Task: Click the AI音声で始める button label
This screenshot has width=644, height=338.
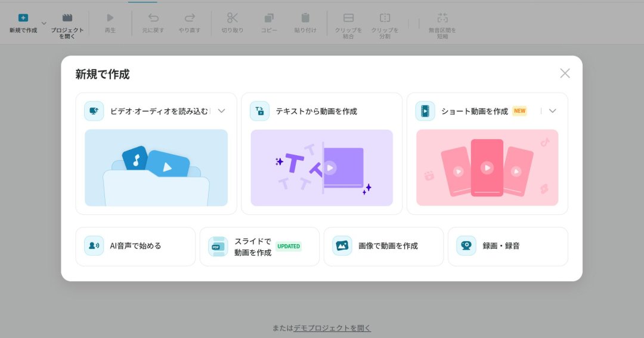Action: coord(135,246)
